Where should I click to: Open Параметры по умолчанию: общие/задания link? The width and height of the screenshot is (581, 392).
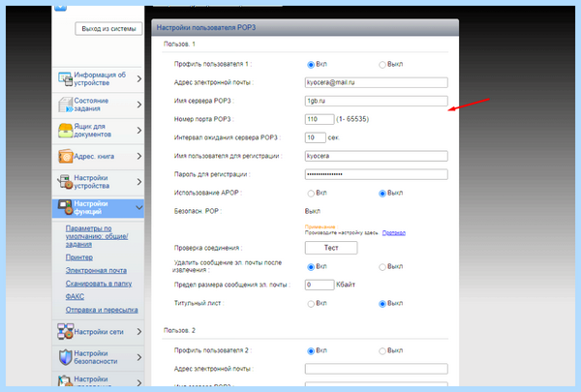[x=97, y=236]
